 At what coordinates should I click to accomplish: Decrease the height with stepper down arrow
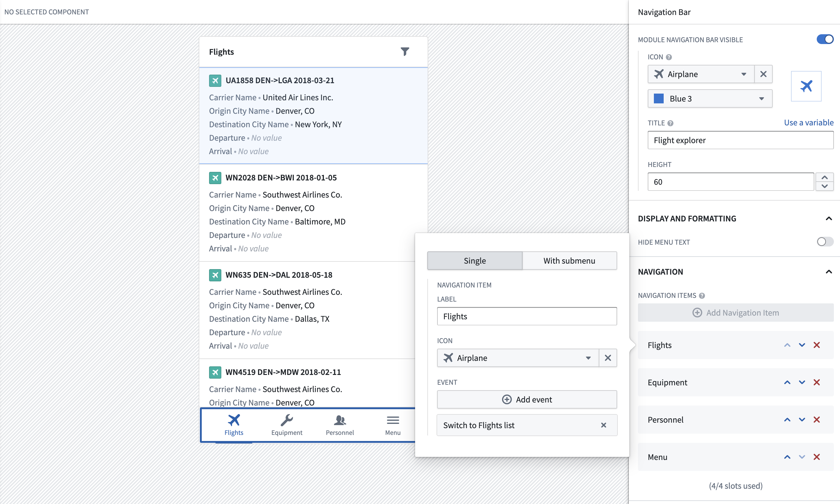tap(824, 186)
